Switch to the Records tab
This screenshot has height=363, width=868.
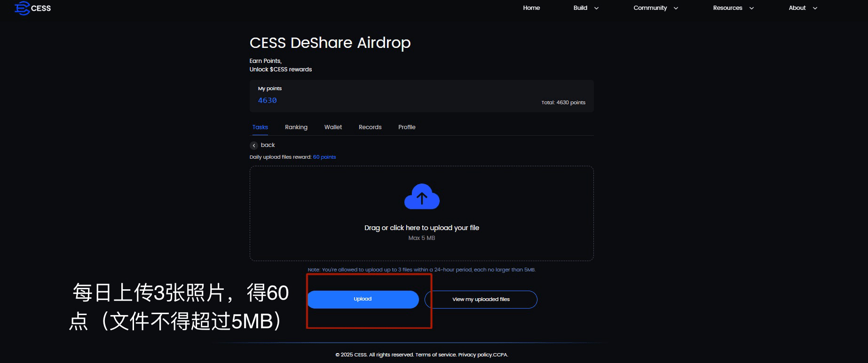[370, 127]
